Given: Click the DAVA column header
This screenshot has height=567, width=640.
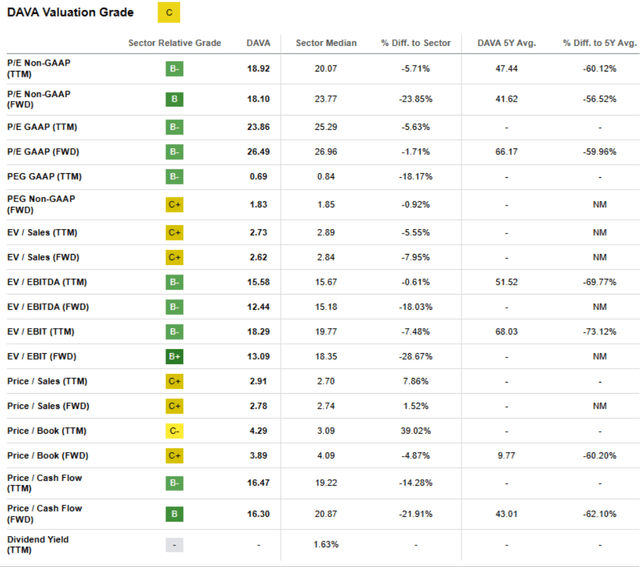Looking at the screenshot, I should click(x=258, y=43).
